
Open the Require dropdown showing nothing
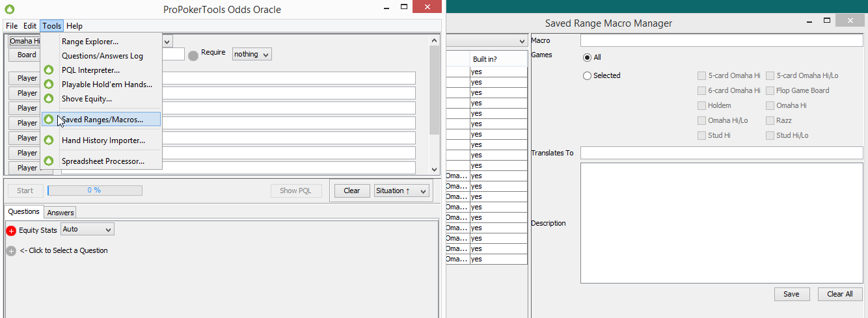[x=252, y=54]
